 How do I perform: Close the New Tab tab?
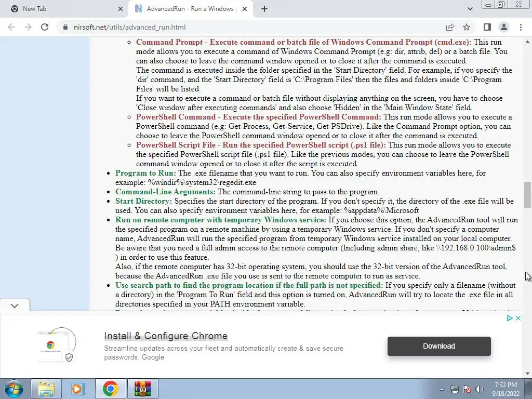[121, 9]
